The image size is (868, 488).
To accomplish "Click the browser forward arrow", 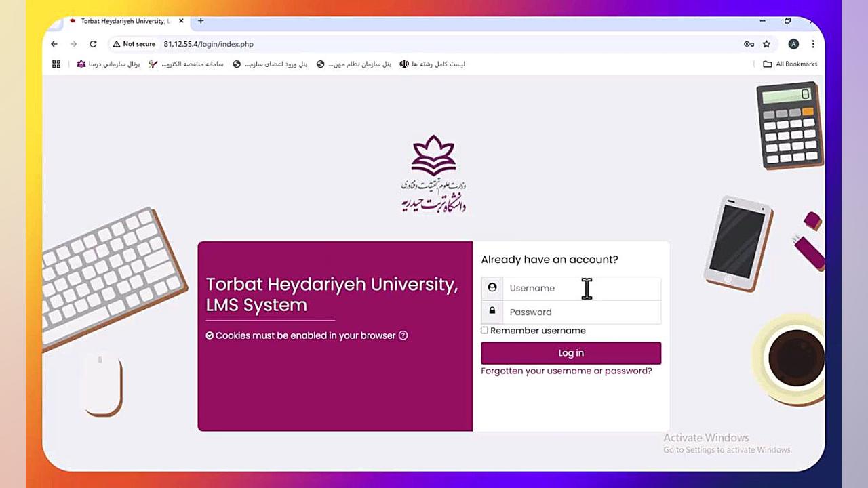I will [73, 44].
